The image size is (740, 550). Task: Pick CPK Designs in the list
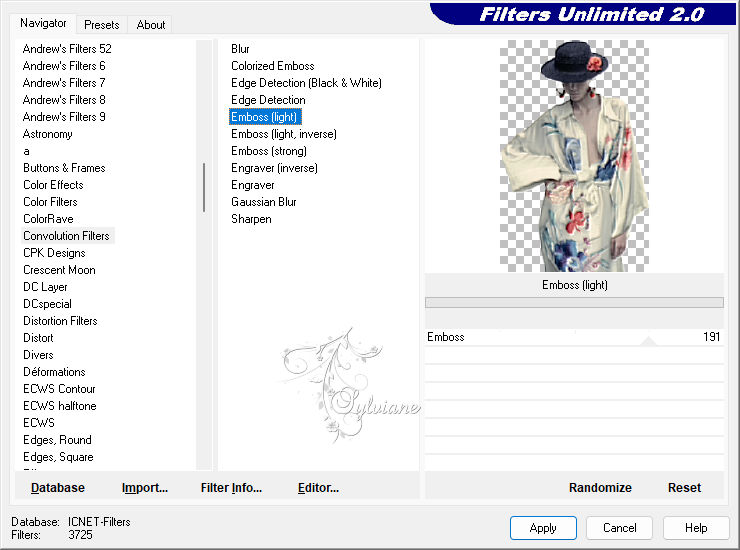coord(54,253)
